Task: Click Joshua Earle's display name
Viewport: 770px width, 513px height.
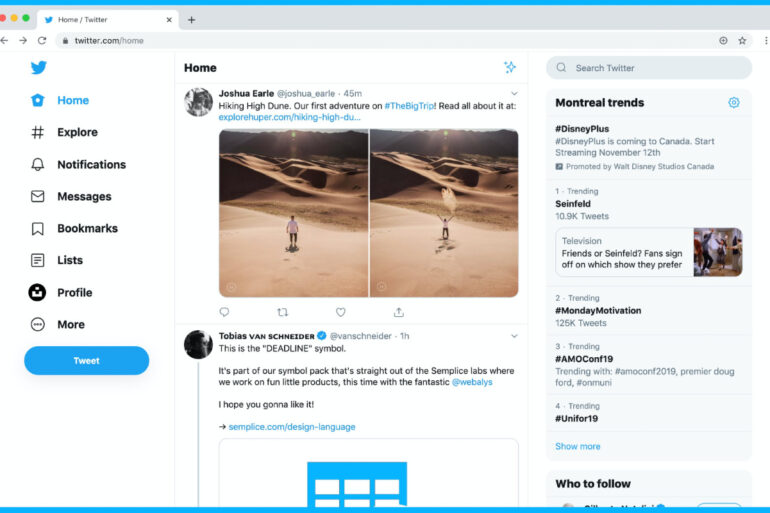Action: [x=246, y=93]
